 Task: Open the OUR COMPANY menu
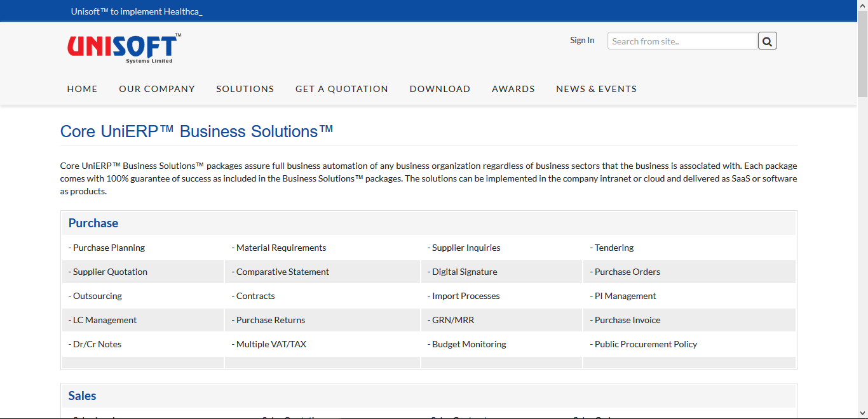[x=157, y=89]
